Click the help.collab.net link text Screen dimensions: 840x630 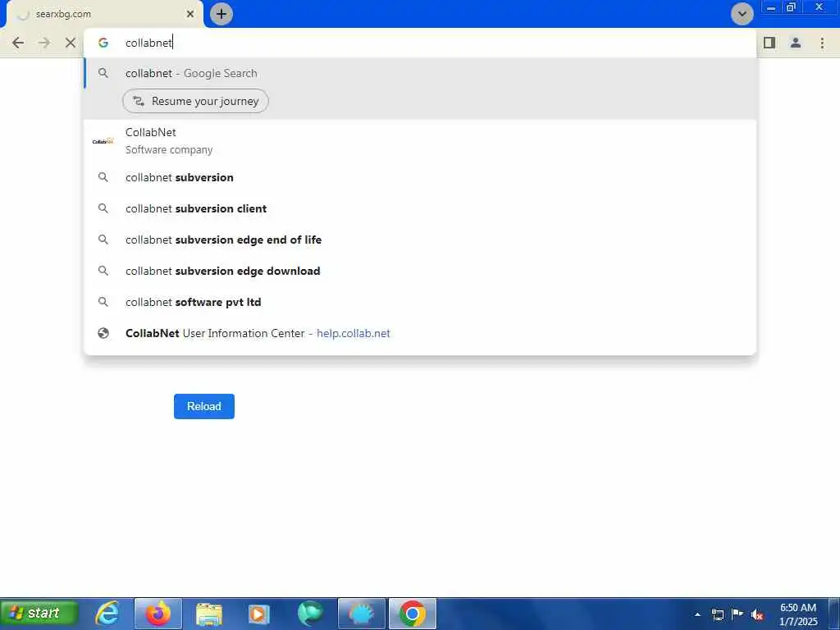tap(354, 333)
